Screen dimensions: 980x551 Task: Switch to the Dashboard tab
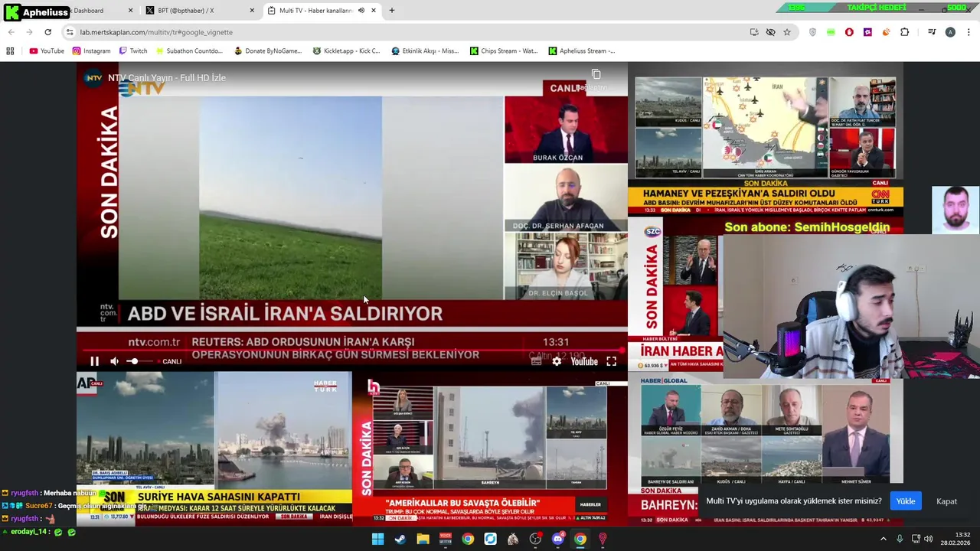tap(89, 11)
